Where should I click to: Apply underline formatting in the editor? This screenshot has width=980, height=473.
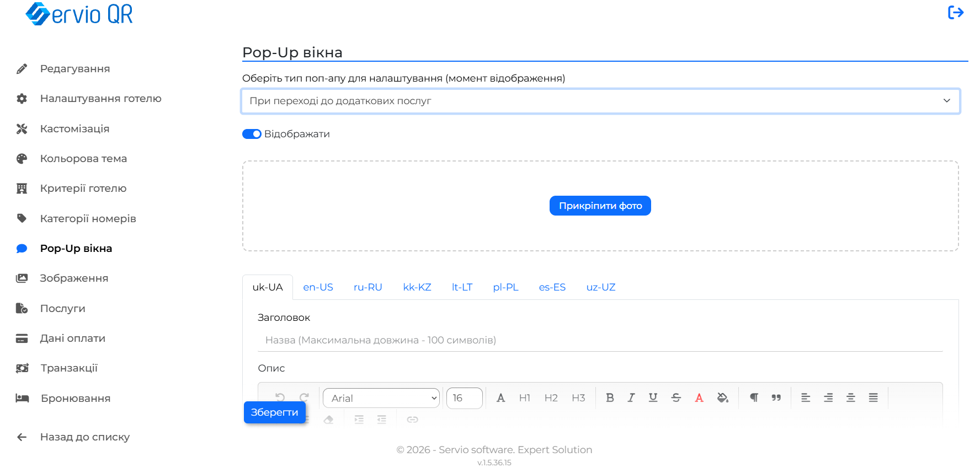tap(653, 397)
